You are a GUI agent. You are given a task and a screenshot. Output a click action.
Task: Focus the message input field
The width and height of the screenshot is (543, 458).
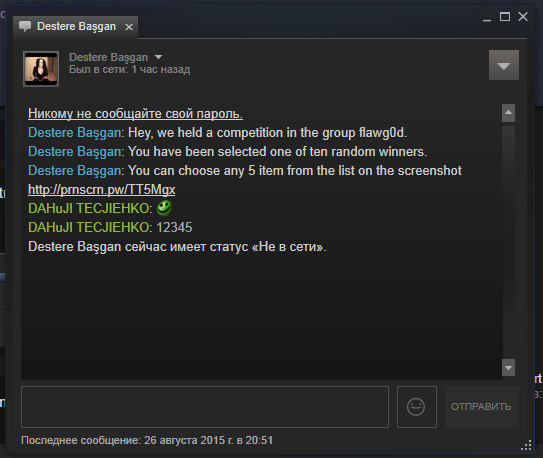coord(205,407)
